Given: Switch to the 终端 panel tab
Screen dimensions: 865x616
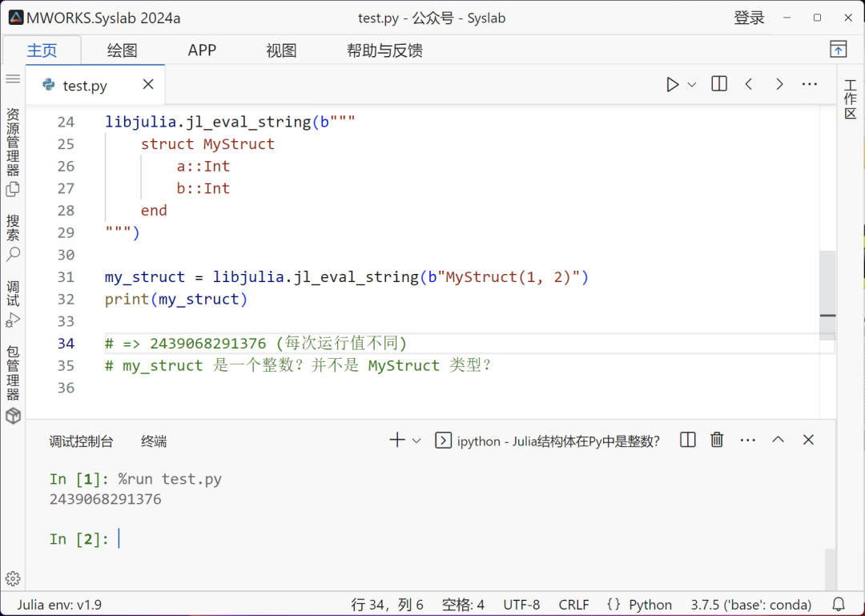Looking at the screenshot, I should pos(153,441).
